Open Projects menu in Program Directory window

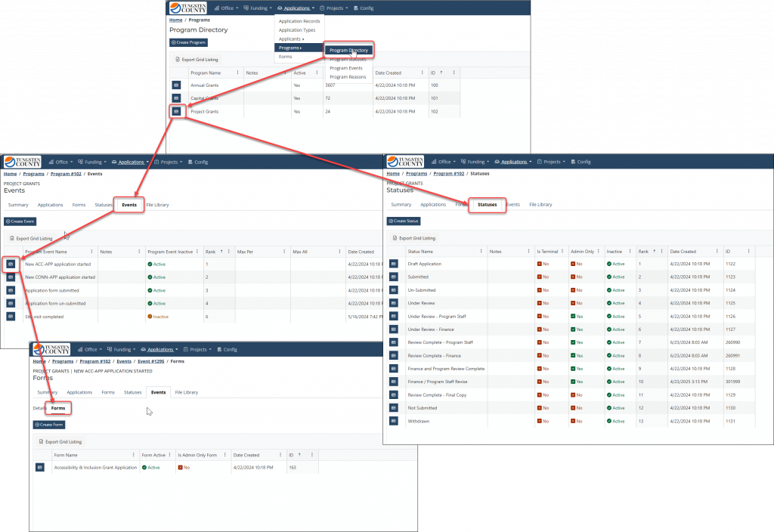334,8
